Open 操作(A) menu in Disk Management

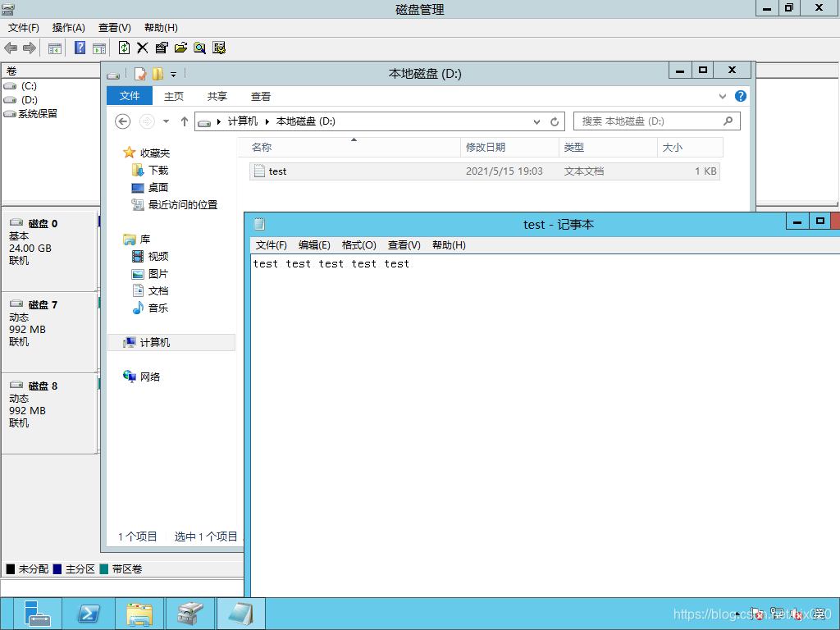(69, 28)
